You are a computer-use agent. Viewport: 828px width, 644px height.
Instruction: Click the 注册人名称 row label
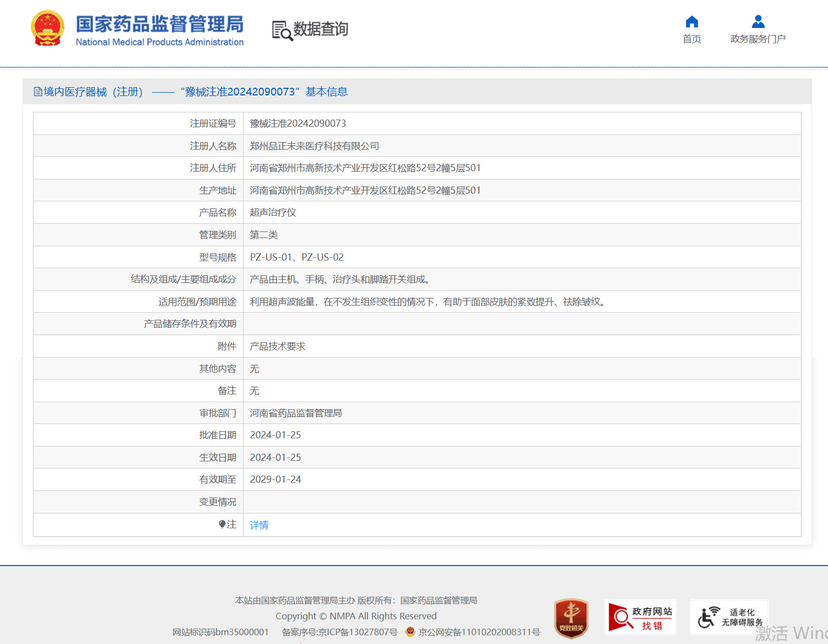click(x=213, y=146)
